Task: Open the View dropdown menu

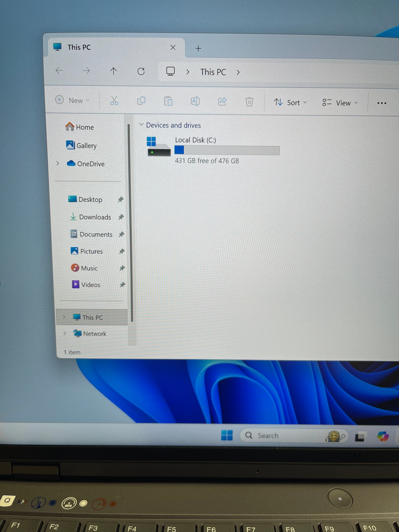Action: 340,103
